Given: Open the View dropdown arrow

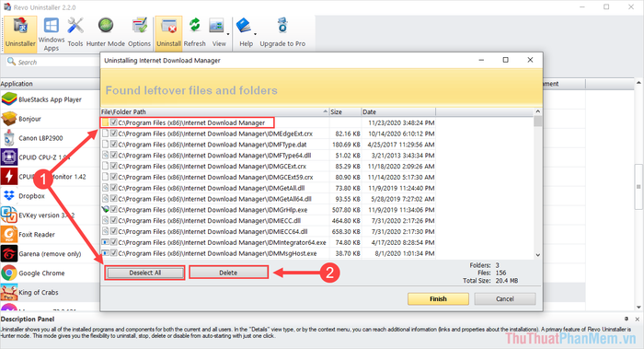Looking at the screenshot, I should pyautogui.click(x=227, y=34).
